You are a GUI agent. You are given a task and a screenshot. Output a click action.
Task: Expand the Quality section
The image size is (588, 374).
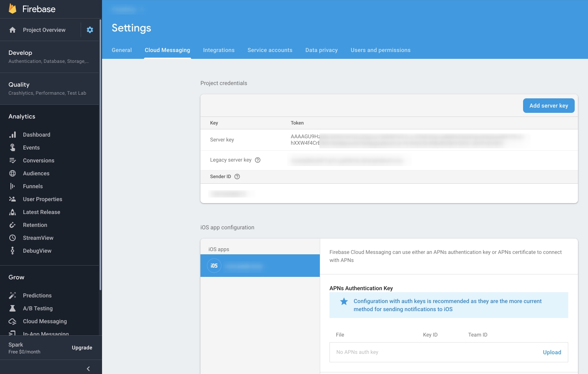click(50, 89)
